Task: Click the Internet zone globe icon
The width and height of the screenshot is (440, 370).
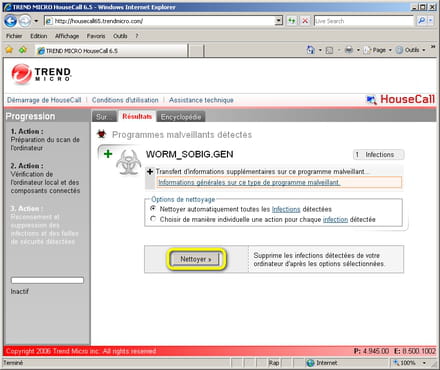Action: coord(310,363)
